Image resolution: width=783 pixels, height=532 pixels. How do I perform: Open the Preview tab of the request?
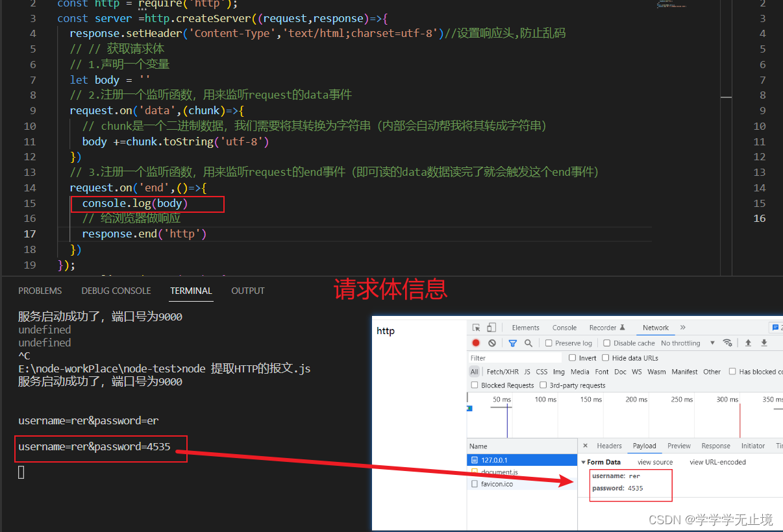(x=678, y=446)
